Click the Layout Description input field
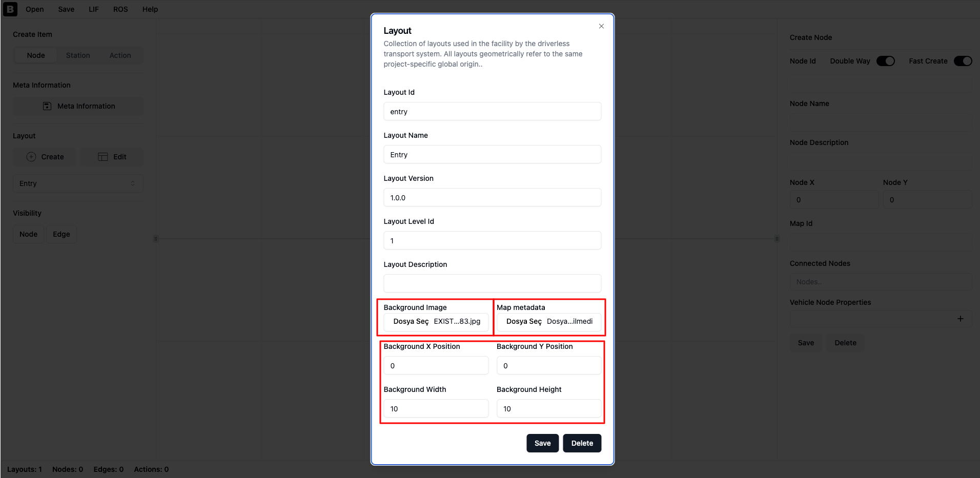 pos(493,283)
